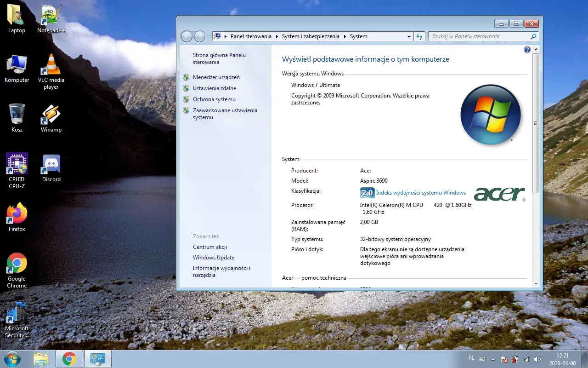Click the 2,0 performance score badge
The height and width of the screenshot is (368, 588).
pyautogui.click(x=367, y=193)
